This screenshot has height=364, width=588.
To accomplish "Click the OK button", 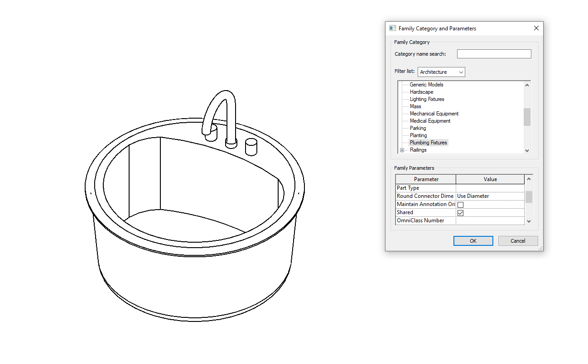I will click(473, 240).
